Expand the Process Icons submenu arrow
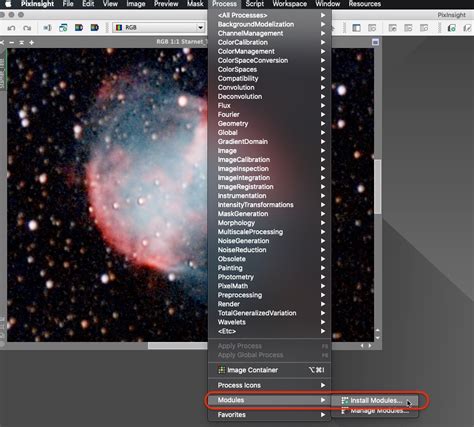474x427 pixels. [x=323, y=385]
